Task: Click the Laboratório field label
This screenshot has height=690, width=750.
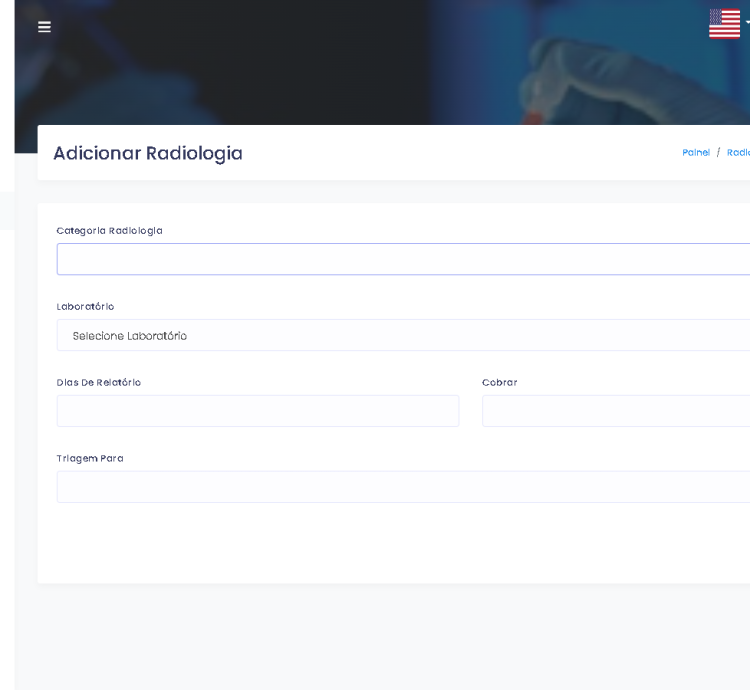Action: click(x=85, y=307)
